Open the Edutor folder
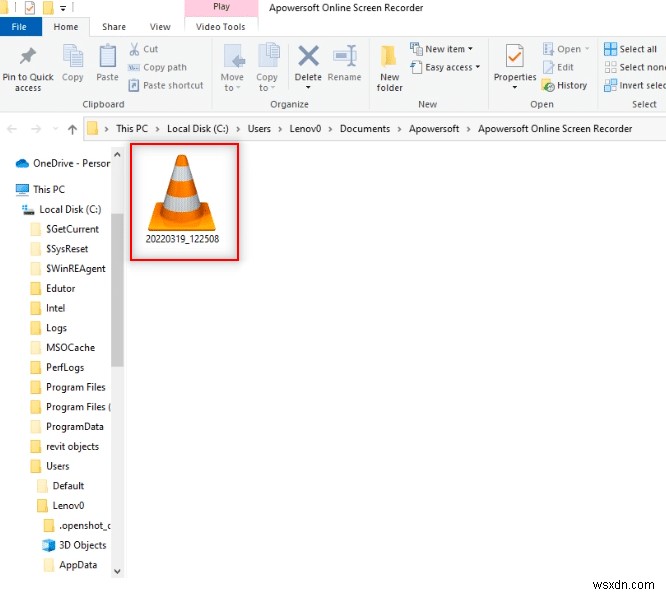 [x=53, y=288]
